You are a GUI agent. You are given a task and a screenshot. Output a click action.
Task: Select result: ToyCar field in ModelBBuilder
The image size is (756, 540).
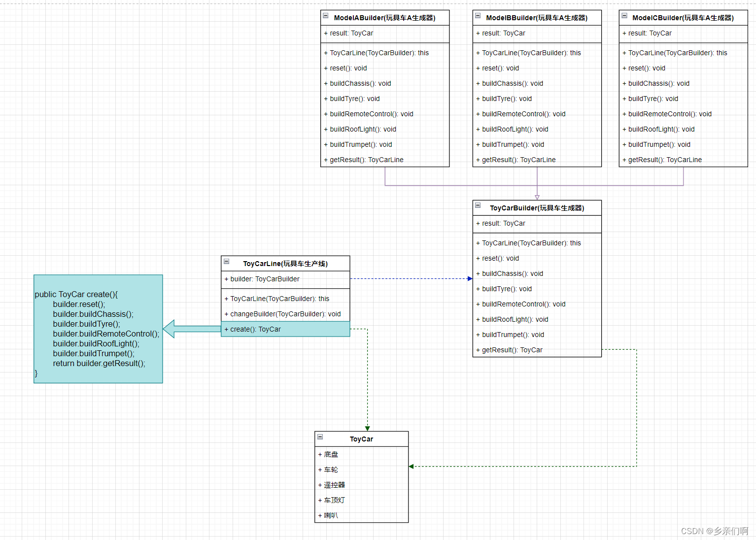[537, 33]
